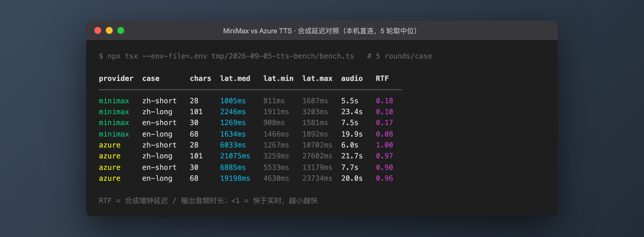Viewport: 644px width, 237px height.
Task: Click audio duration '5.5s'
Action: pos(350,101)
